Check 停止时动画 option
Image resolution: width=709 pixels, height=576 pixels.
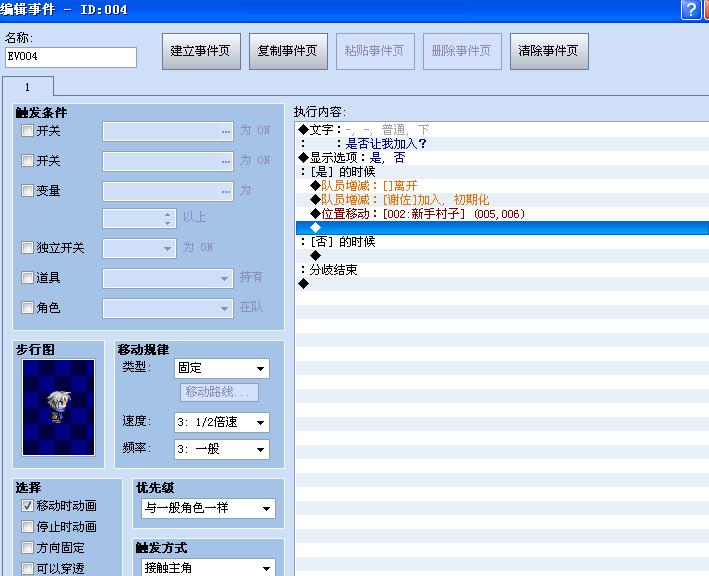pyautogui.click(x=28, y=527)
